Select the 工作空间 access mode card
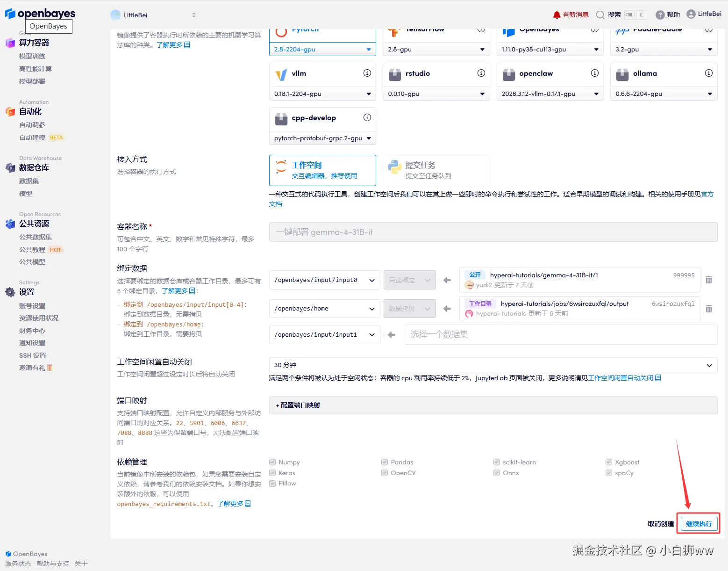 (322, 170)
